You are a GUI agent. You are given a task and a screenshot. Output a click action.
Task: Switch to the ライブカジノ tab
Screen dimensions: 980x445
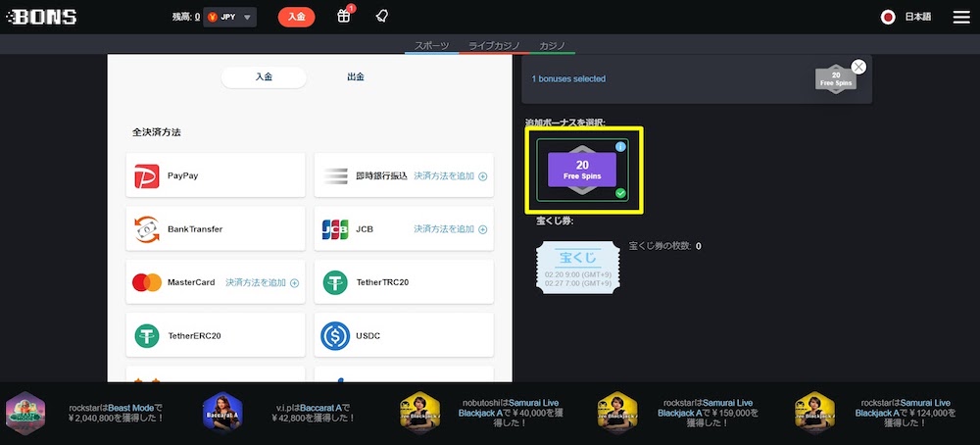pos(495,45)
